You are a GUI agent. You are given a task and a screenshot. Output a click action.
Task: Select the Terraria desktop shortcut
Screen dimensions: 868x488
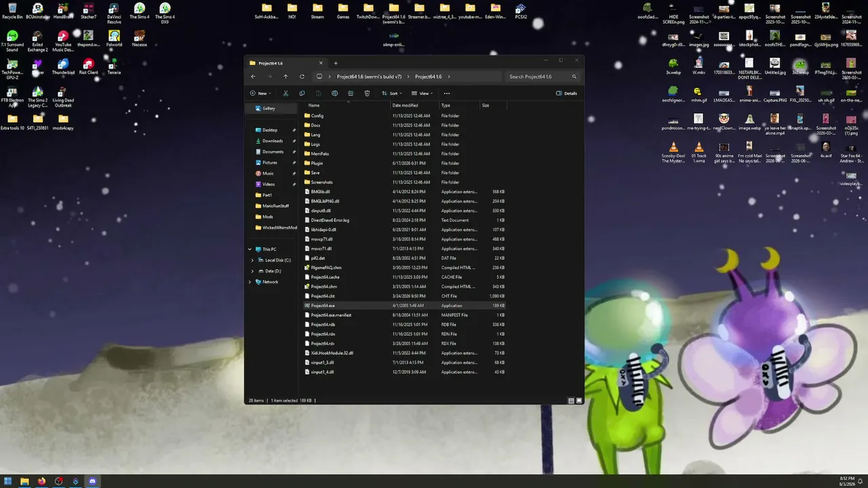click(x=114, y=66)
